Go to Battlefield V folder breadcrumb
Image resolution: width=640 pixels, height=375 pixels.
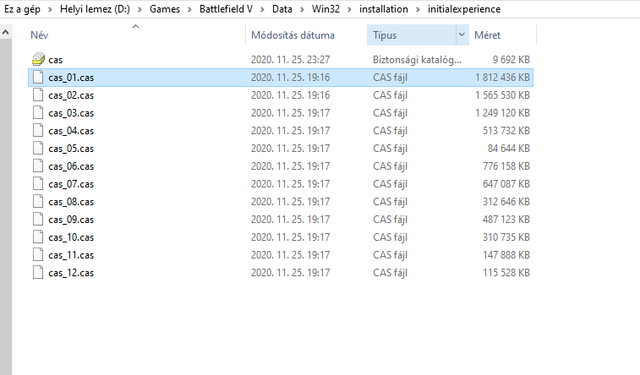tap(226, 9)
